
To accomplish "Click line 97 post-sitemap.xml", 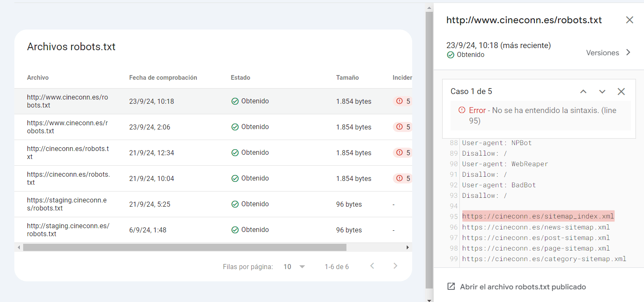I will (x=536, y=237).
